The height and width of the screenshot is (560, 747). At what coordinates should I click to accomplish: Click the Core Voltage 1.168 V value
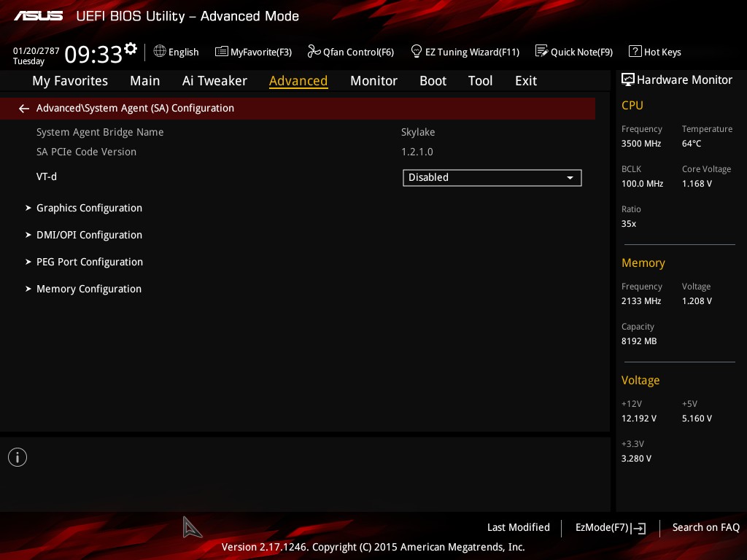[697, 183]
